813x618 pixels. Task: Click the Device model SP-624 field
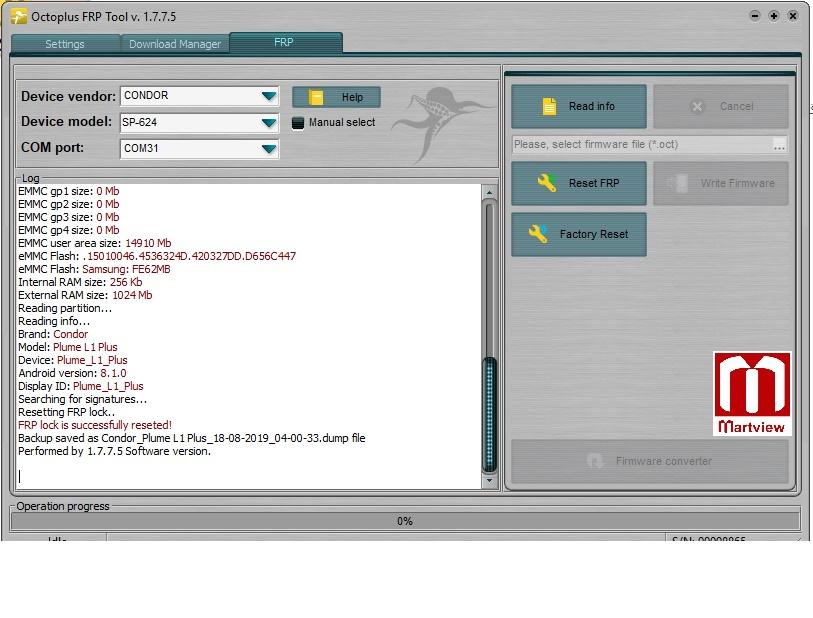pyautogui.click(x=200, y=123)
